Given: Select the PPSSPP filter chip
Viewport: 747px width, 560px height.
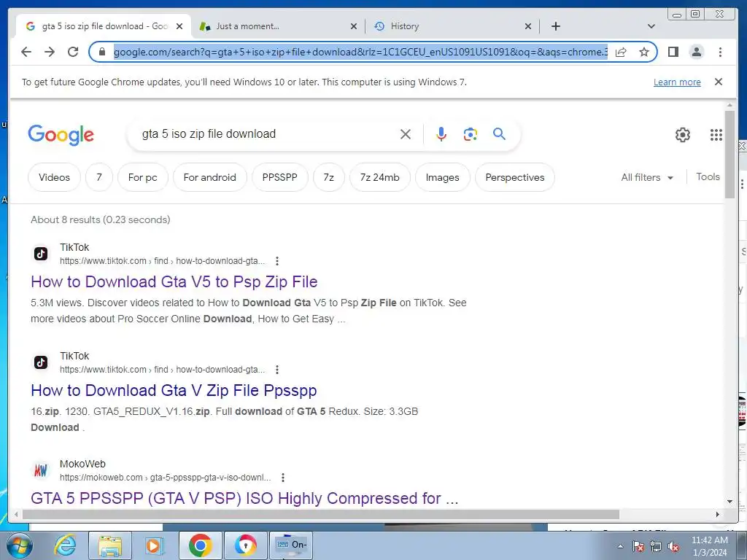Looking at the screenshot, I should pos(279,177).
